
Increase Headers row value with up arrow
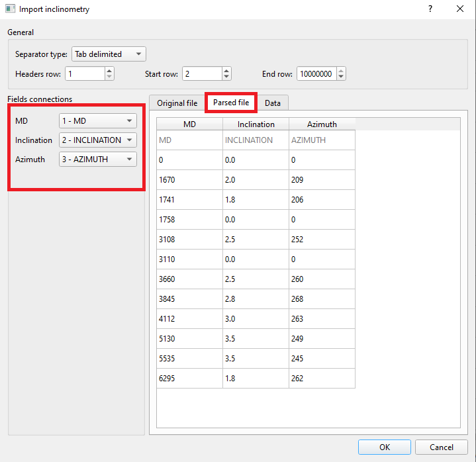click(x=109, y=71)
